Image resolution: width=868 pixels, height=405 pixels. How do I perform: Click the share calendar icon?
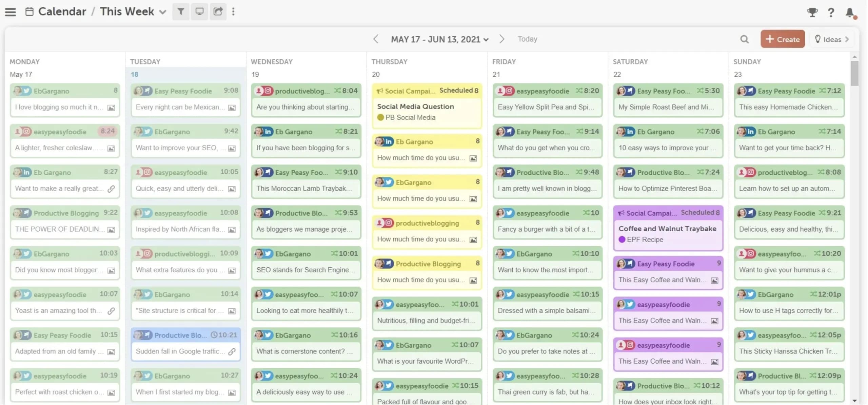click(x=218, y=11)
